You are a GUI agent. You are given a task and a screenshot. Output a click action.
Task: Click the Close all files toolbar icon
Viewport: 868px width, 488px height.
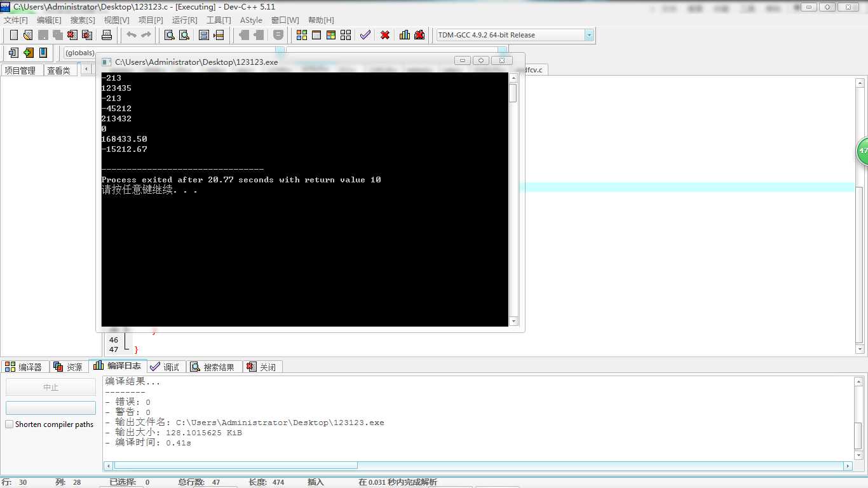point(86,35)
